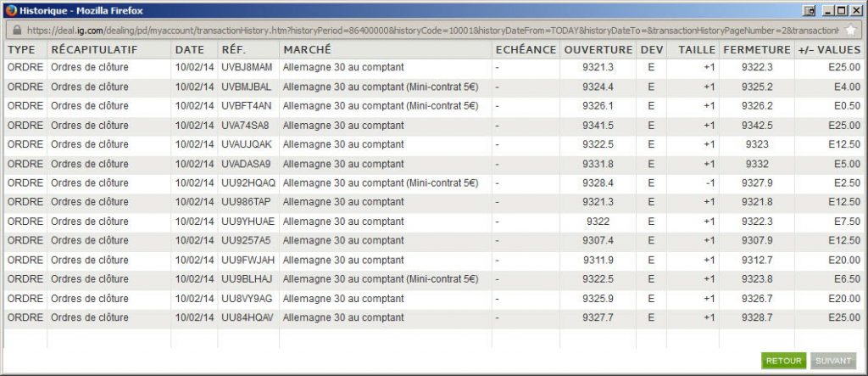Select reference UVBMJBAL
The width and height of the screenshot is (868, 376).
coord(247,87)
